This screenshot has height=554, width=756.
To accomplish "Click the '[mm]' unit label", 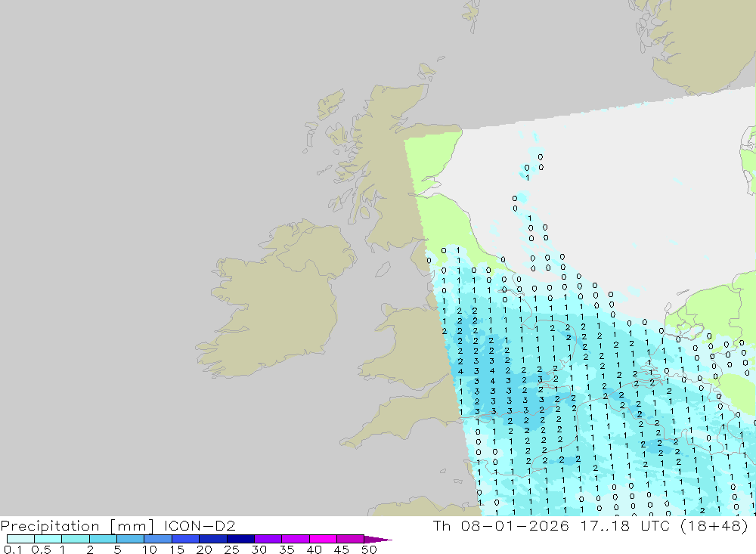I will point(132,525).
